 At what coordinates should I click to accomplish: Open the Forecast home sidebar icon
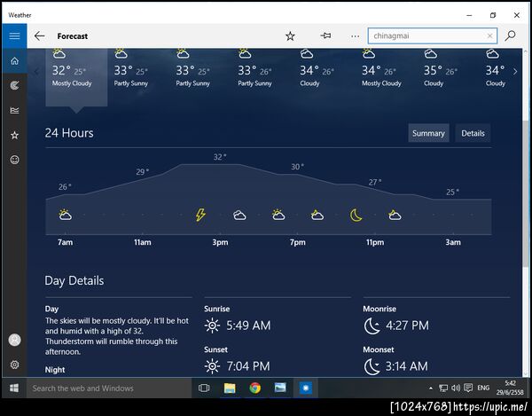click(14, 61)
